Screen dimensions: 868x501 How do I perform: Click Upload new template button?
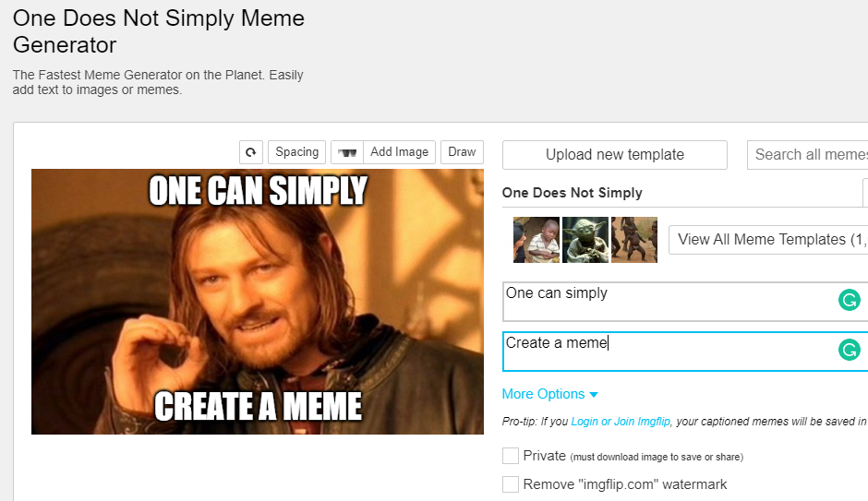coord(614,155)
